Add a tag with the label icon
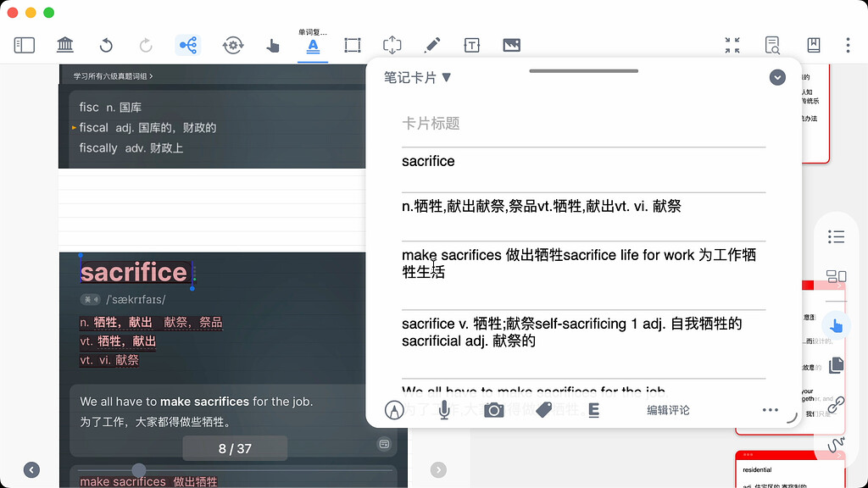This screenshot has width=868, height=488. [x=542, y=410]
